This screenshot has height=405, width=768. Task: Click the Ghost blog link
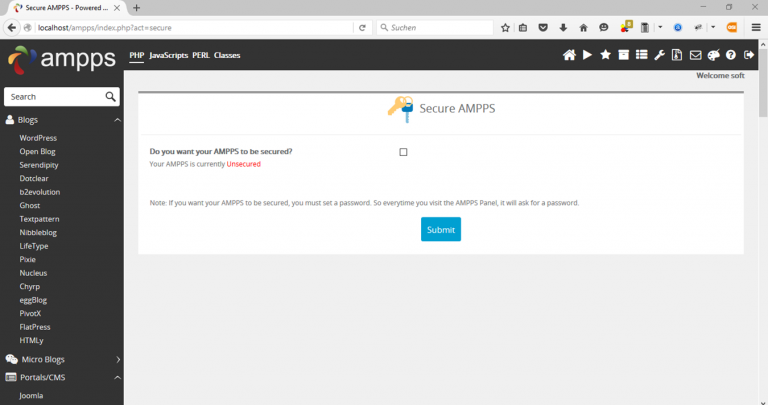[x=30, y=205]
